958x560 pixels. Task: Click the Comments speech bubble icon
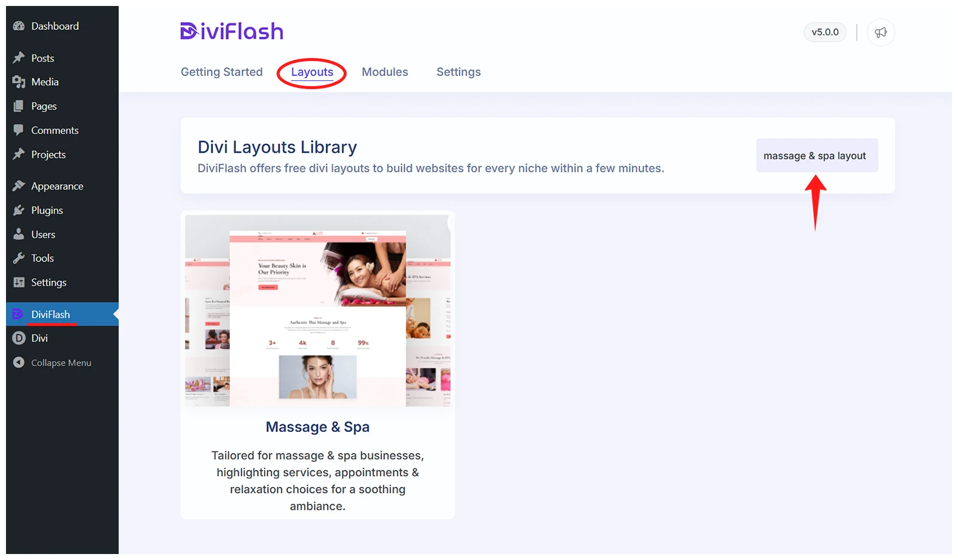19,130
